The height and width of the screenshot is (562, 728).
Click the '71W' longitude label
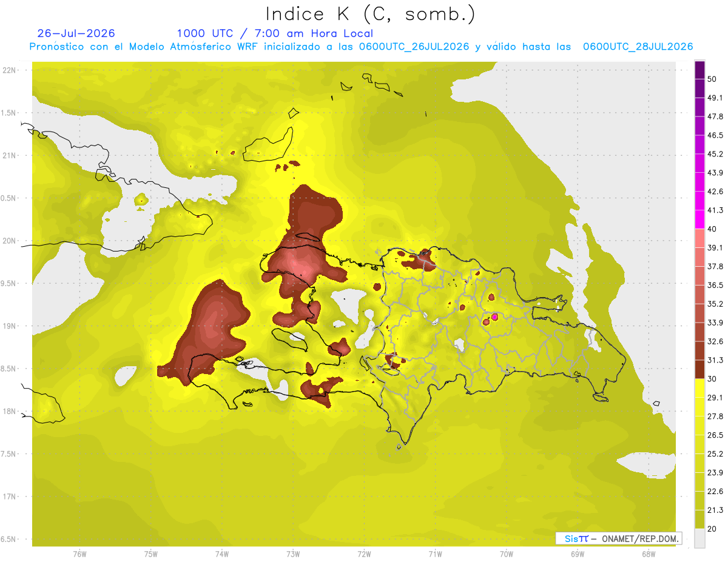tap(435, 554)
